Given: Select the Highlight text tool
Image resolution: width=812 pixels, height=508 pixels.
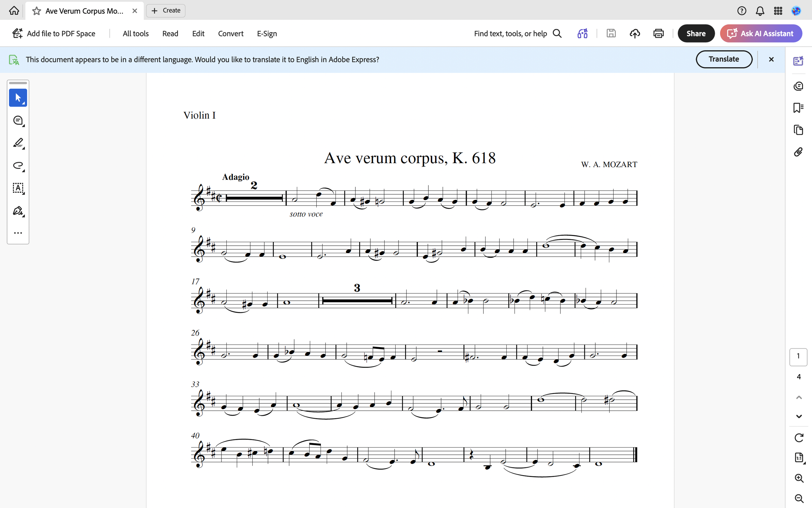Looking at the screenshot, I should pyautogui.click(x=18, y=143).
